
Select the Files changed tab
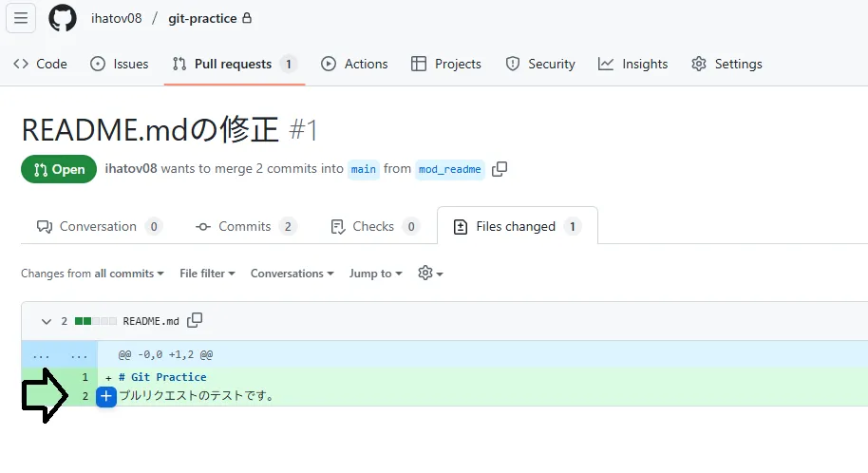[517, 227]
